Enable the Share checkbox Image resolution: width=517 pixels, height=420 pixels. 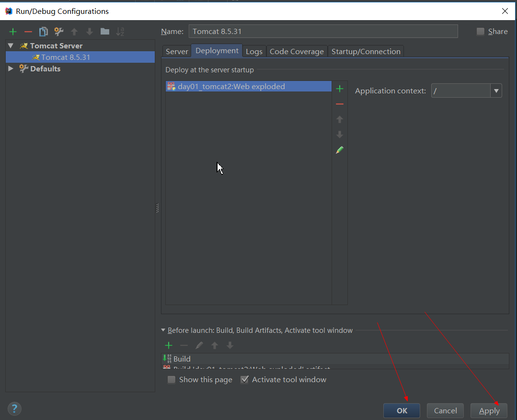tap(481, 32)
